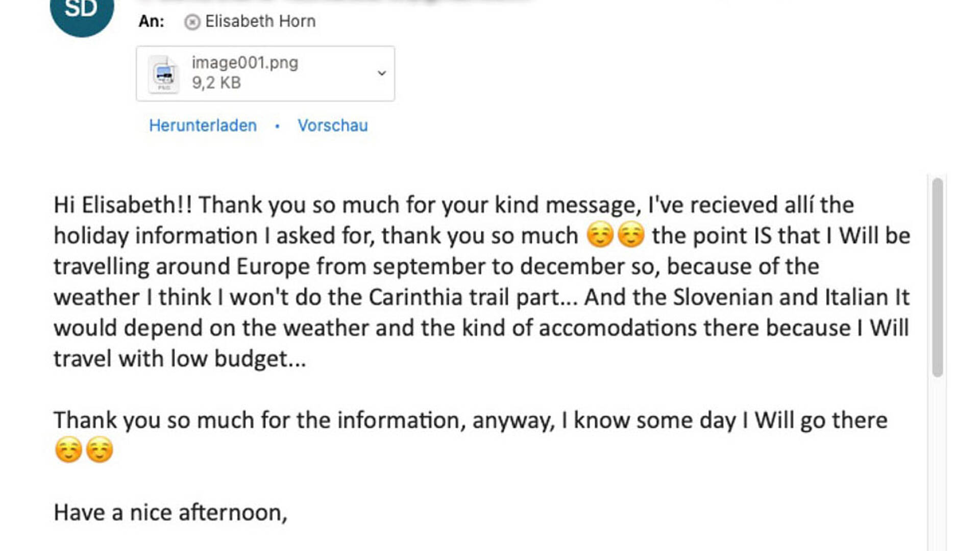Click the image001.png PNG file icon
This screenshot has height=551, width=980.
pyautogui.click(x=163, y=74)
